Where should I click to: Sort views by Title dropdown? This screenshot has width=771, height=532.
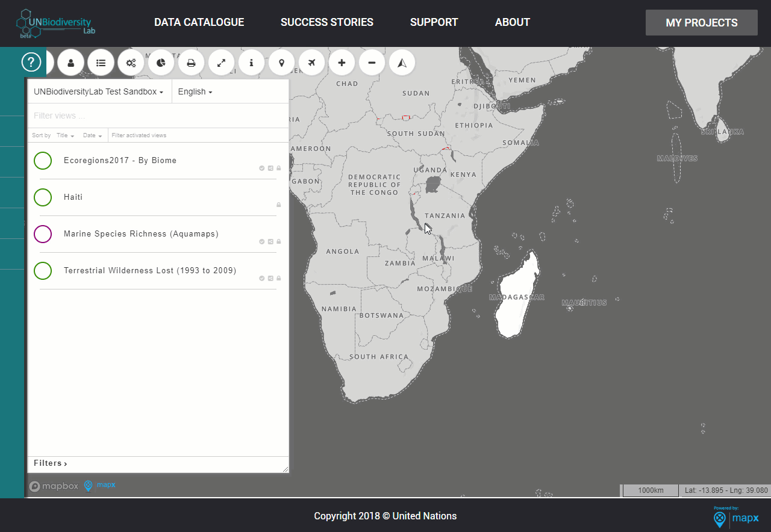pos(65,135)
